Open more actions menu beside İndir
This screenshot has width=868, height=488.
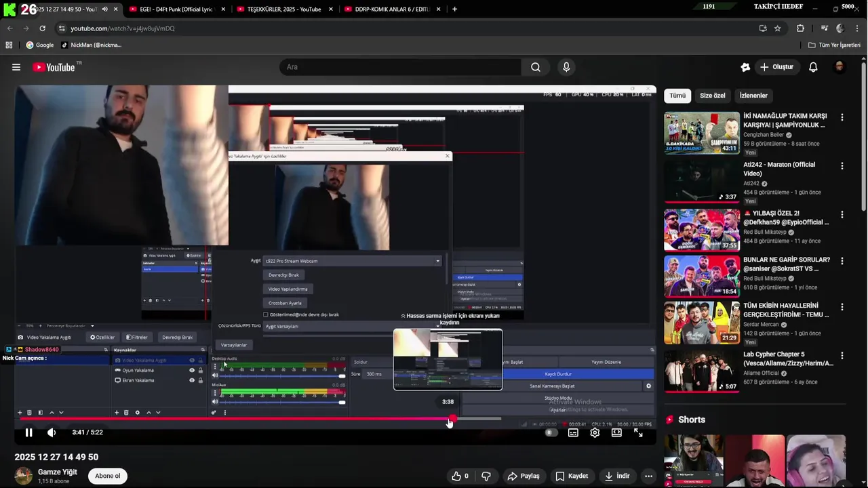tap(648, 476)
